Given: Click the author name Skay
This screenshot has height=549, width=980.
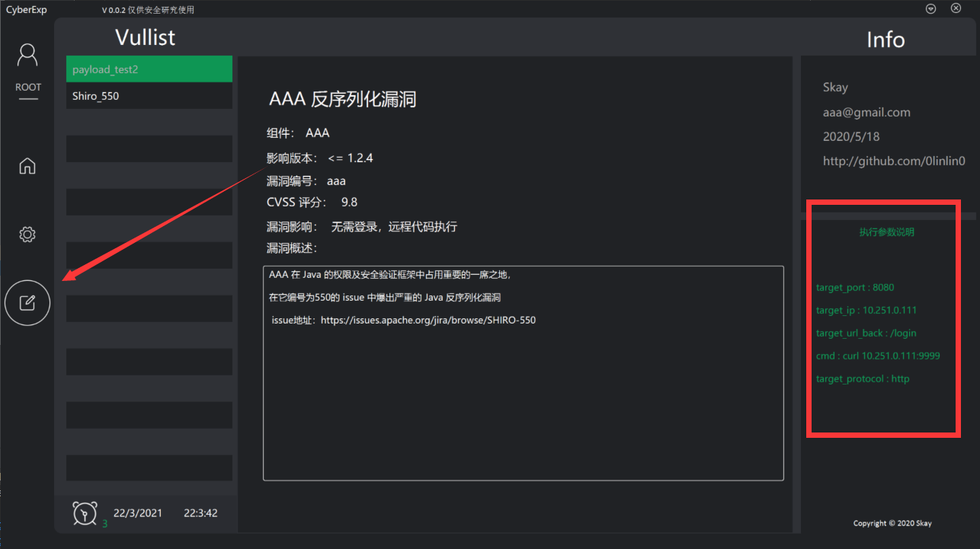Looking at the screenshot, I should click(x=835, y=87).
